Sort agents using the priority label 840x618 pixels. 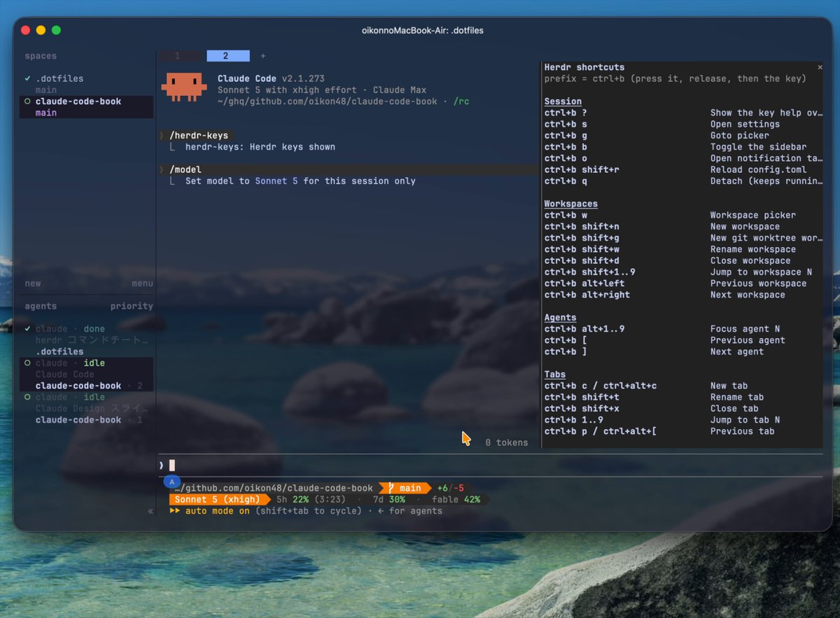tap(132, 306)
